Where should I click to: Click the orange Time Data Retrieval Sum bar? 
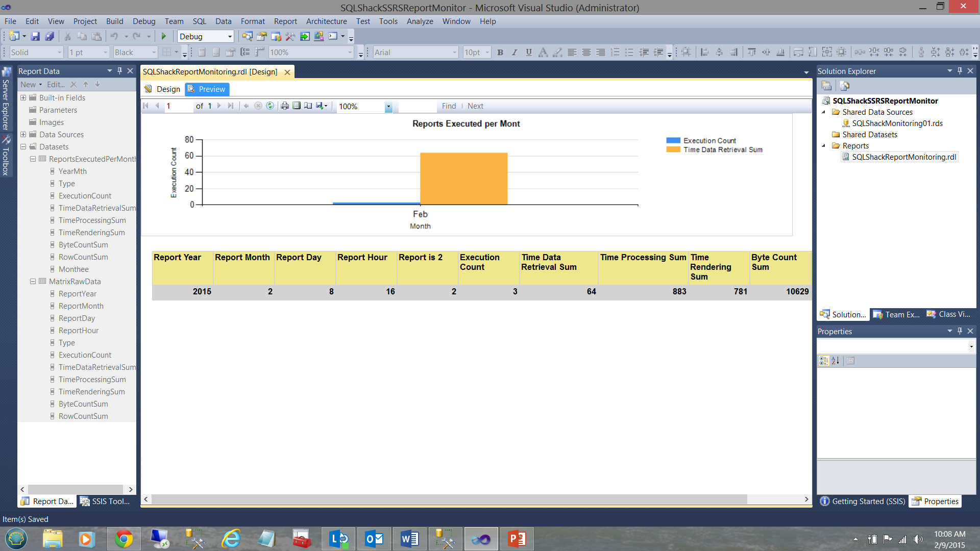pyautogui.click(x=463, y=179)
